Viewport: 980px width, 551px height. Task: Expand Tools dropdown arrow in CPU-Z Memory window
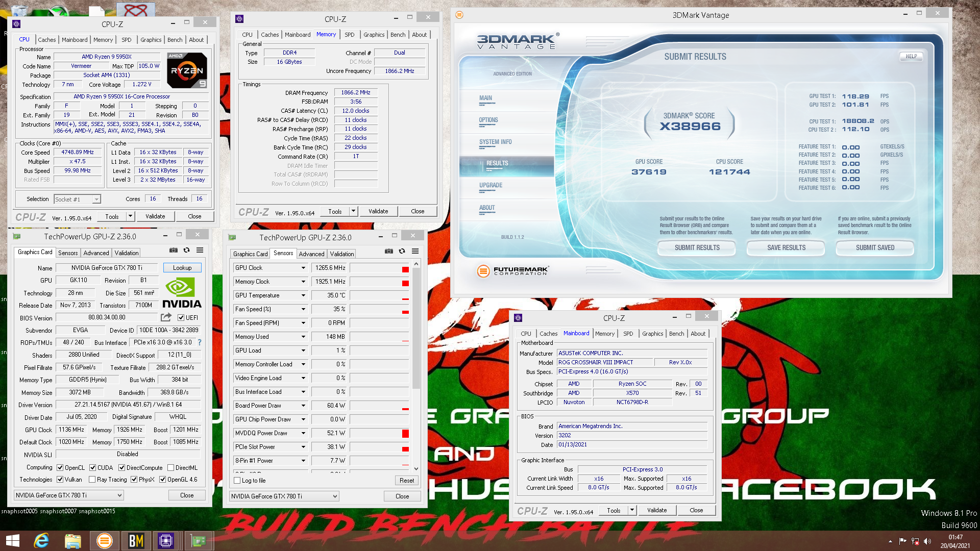pos(353,211)
